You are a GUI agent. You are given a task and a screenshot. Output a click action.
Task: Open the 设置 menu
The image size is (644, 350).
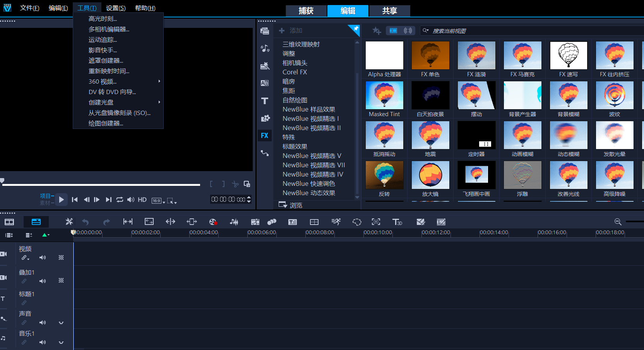[x=116, y=8]
